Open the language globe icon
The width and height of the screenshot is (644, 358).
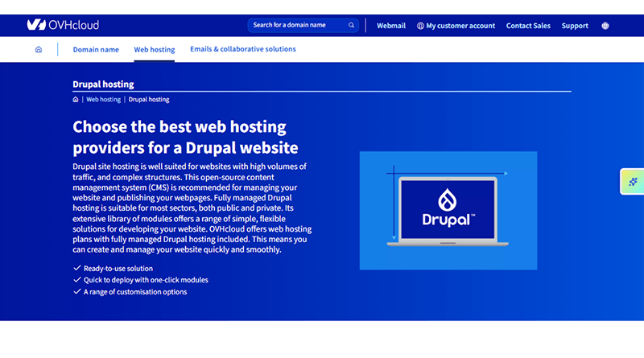[x=605, y=26]
